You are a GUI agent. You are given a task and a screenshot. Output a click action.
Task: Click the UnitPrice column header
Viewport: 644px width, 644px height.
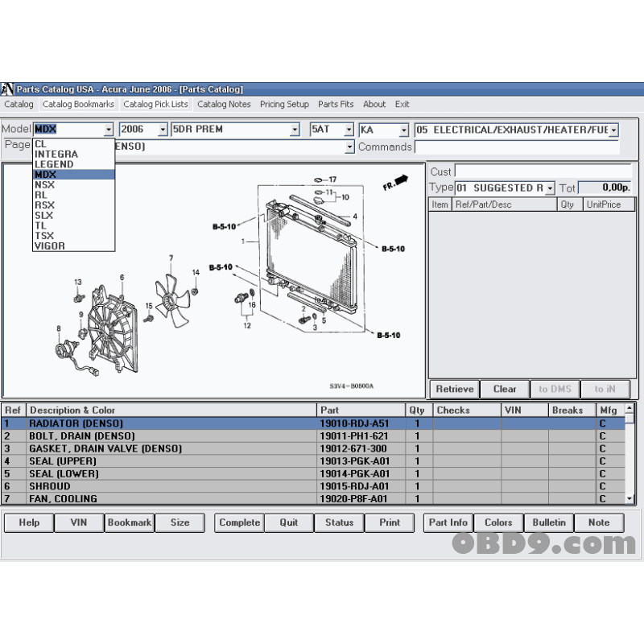[x=609, y=204]
